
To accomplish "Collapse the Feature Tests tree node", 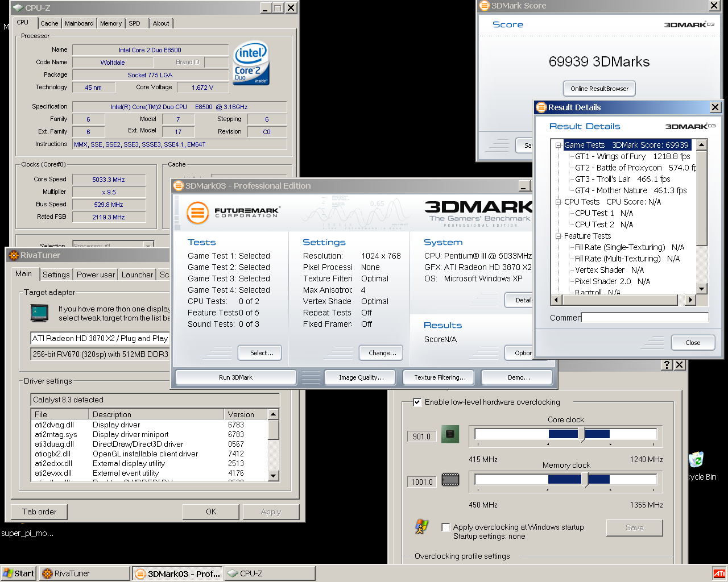I will [559, 236].
